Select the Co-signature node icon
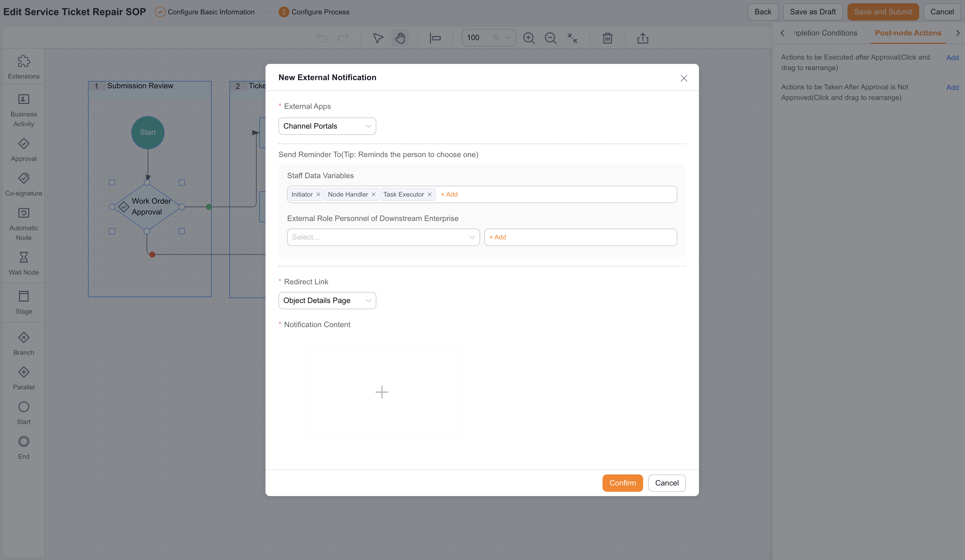The height and width of the screenshot is (560, 965). (24, 178)
